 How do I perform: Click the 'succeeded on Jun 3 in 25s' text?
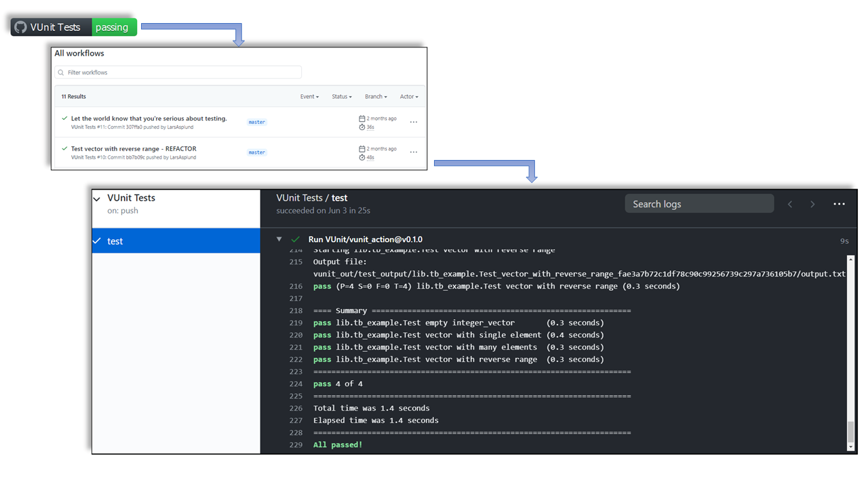point(323,211)
